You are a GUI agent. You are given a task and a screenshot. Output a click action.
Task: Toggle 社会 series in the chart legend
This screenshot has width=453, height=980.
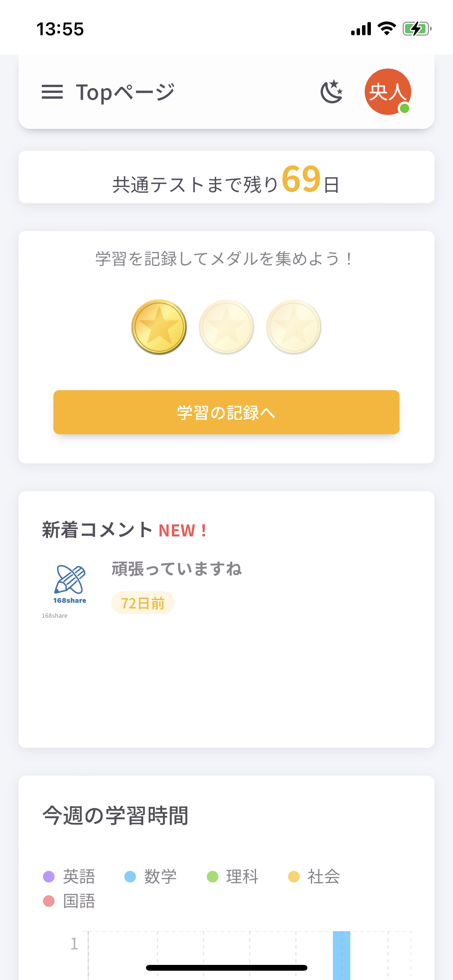tap(314, 877)
